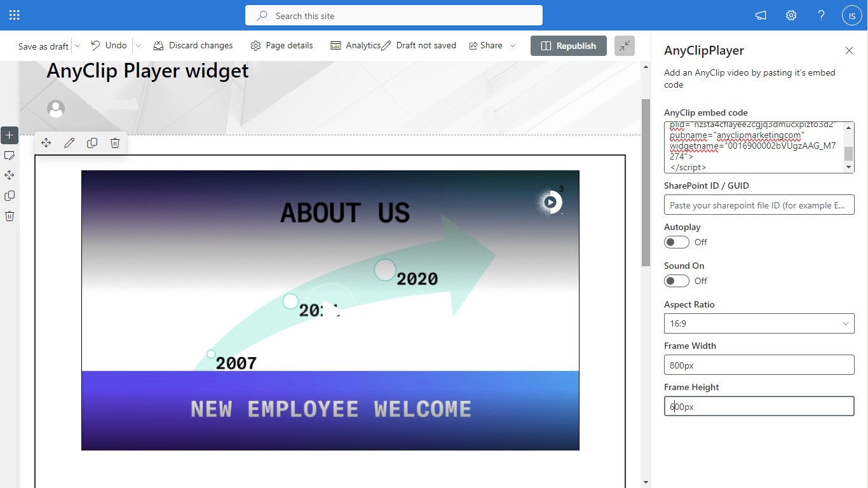Viewport: 868px width, 488px height.
Task: Click the page scrollbar down arrow
Action: click(646, 482)
